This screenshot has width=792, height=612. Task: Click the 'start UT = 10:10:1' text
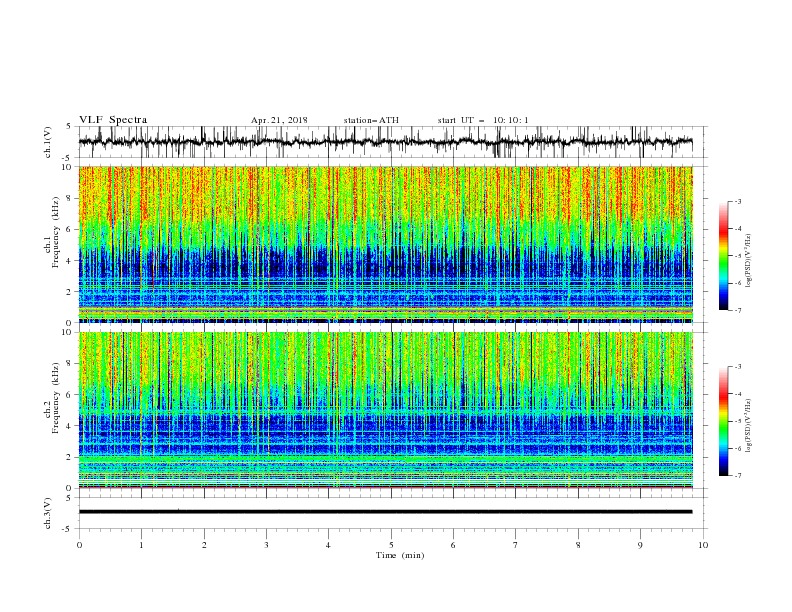coord(483,120)
